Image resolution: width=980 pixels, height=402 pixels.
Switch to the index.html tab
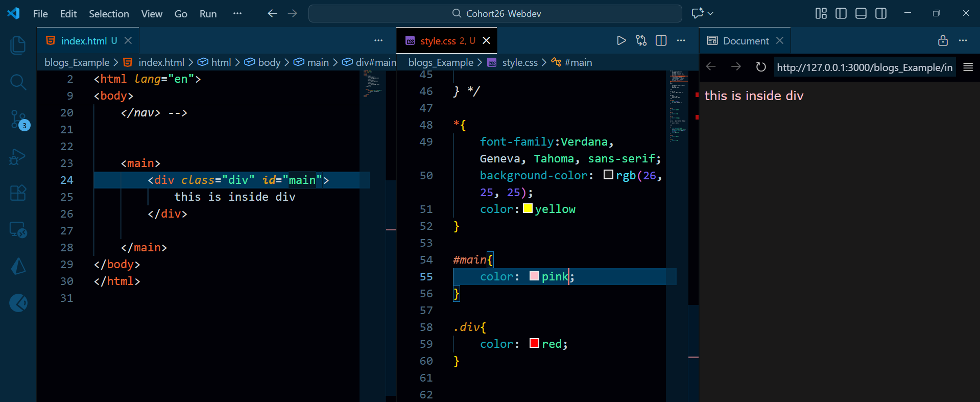pos(84,41)
